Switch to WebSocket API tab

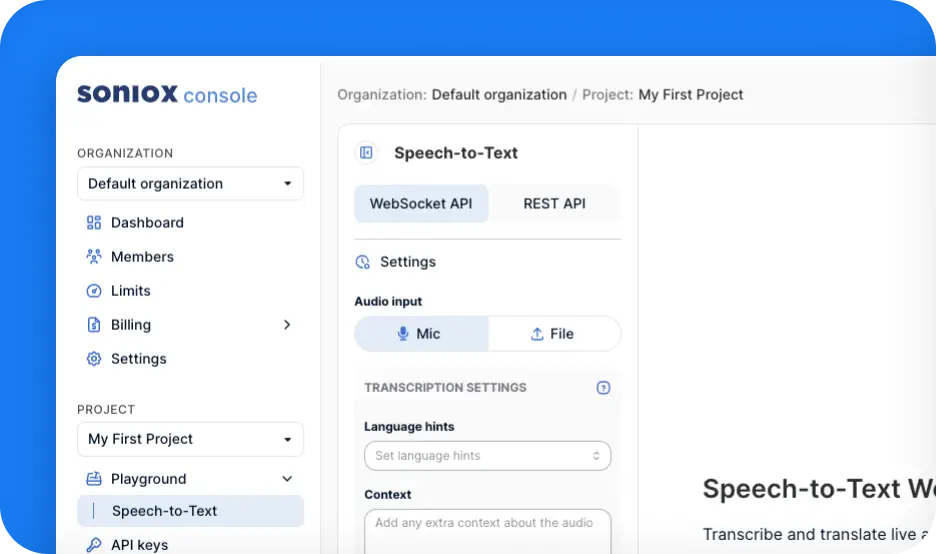(421, 204)
